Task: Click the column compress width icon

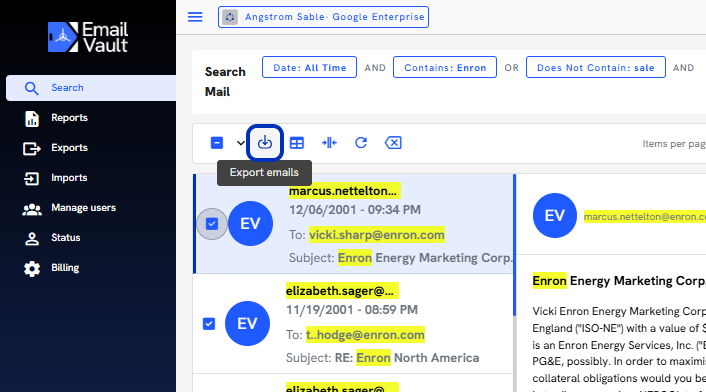Action: click(329, 143)
